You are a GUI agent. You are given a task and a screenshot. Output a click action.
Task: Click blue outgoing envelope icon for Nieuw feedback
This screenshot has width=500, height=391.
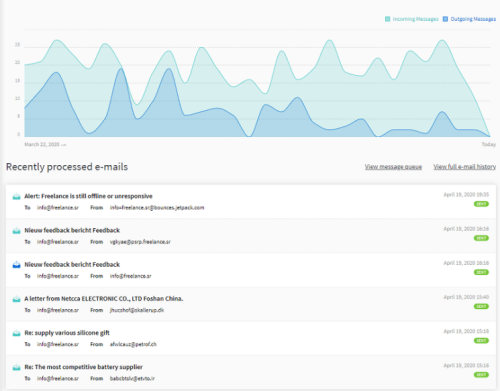(x=16, y=265)
